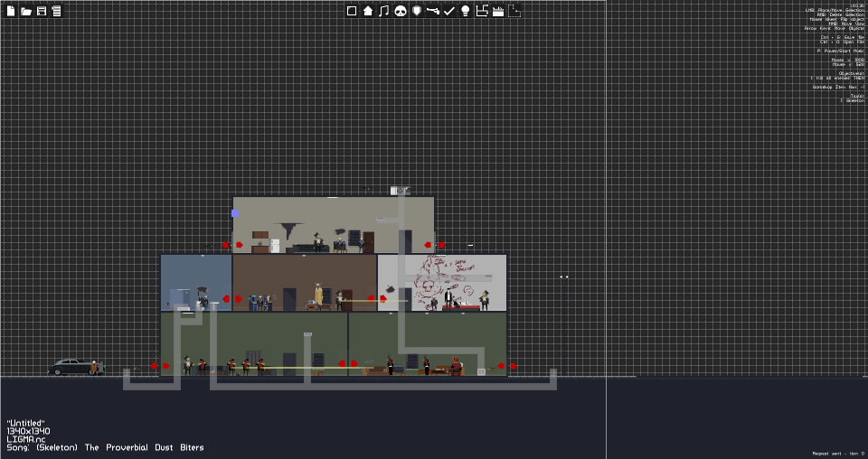Open the checkmark objectives tool
Viewport: 868px width, 459px height.
pos(449,11)
